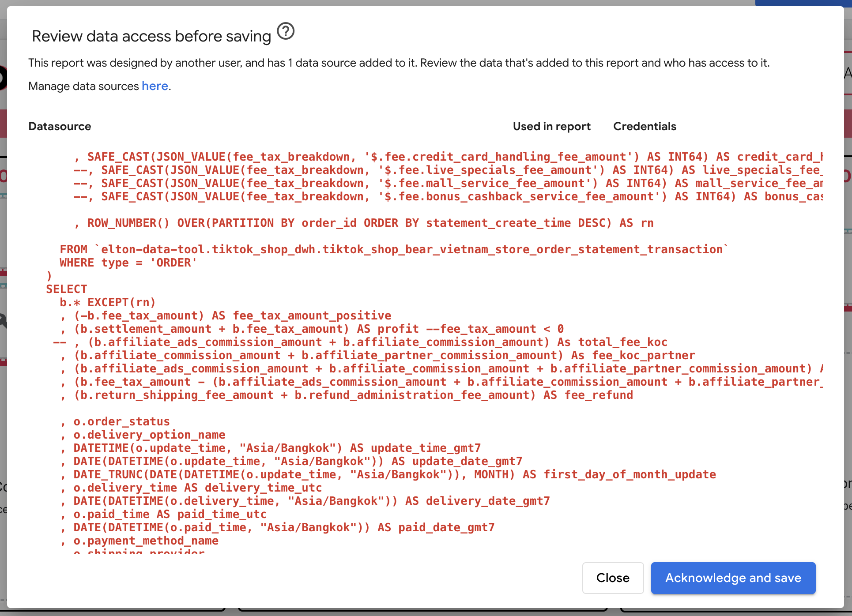
Task: Click the delivery_date_gmt7 line
Action: tap(305, 501)
